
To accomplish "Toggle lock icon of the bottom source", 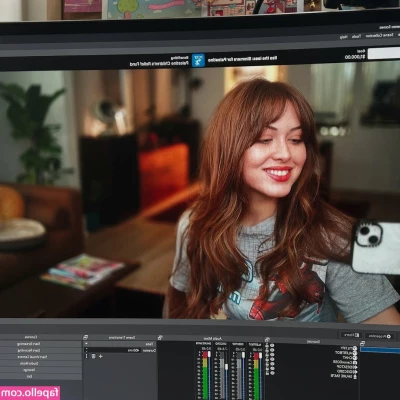I will pyautogui.click(x=267, y=373).
